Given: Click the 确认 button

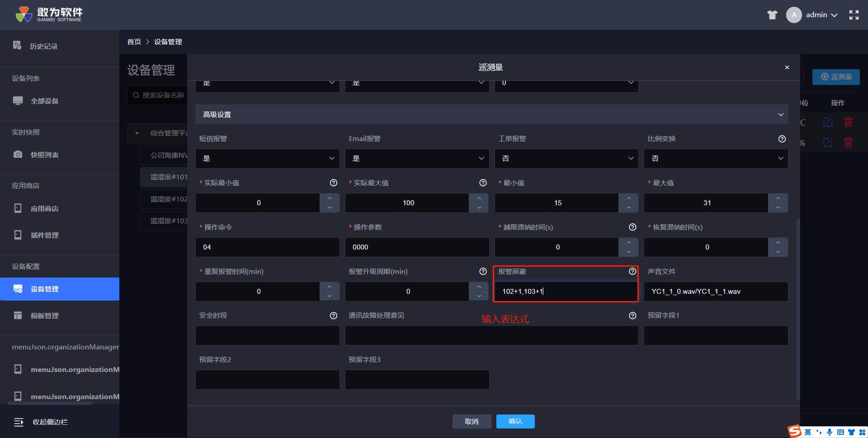Looking at the screenshot, I should click(x=515, y=421).
